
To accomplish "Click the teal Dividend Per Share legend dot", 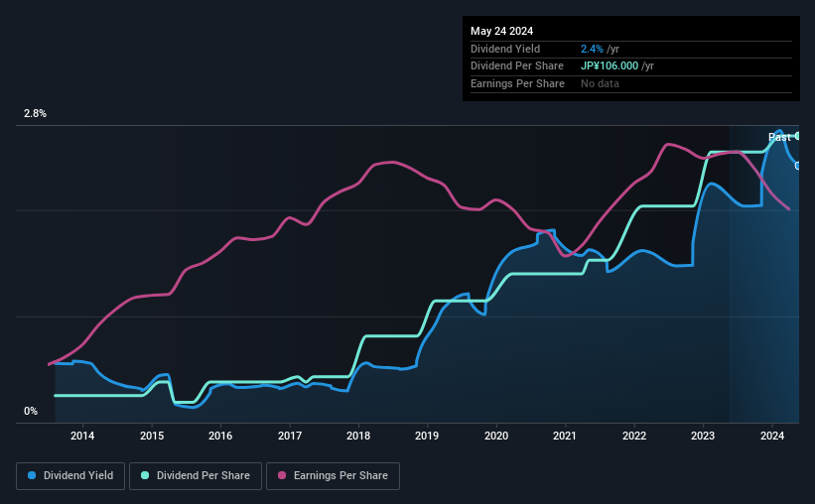I will click(x=145, y=475).
